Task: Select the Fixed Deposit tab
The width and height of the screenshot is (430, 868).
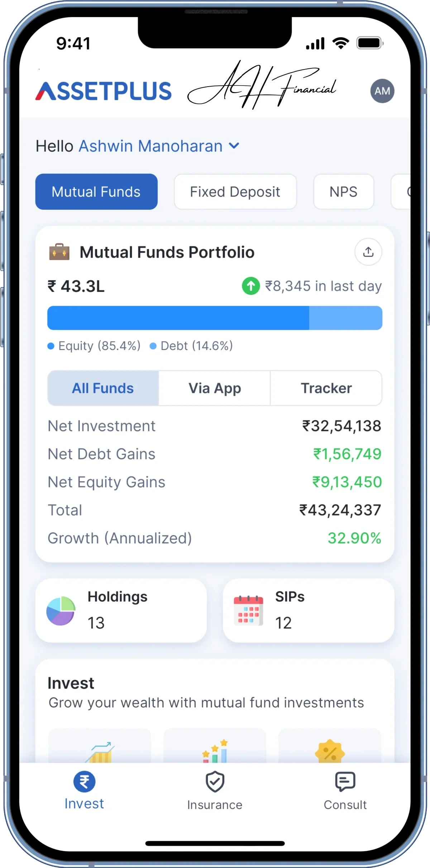Action: click(235, 192)
